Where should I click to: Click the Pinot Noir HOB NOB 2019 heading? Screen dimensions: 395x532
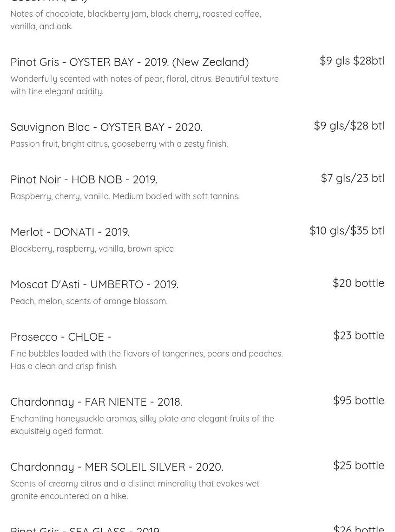(x=84, y=179)
